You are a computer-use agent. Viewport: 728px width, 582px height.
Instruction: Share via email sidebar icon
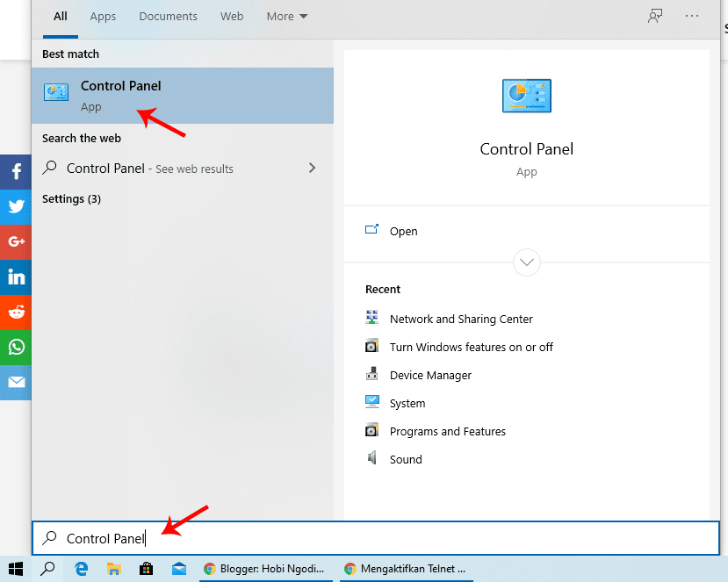(x=16, y=383)
